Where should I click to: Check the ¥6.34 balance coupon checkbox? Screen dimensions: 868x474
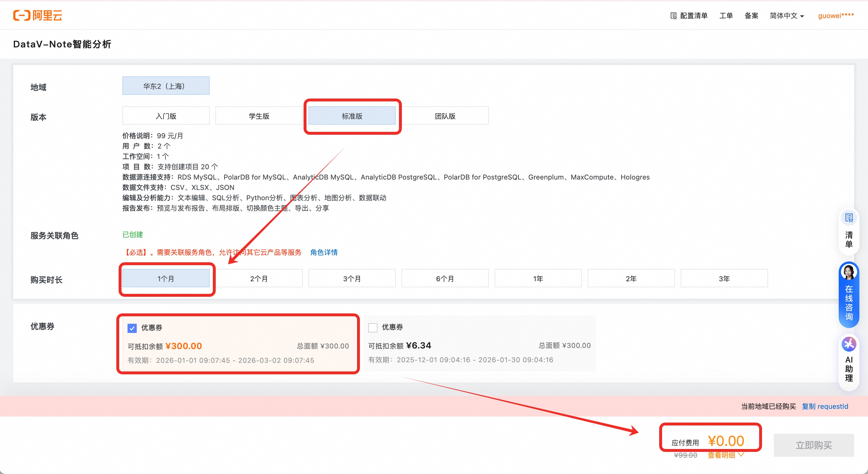coord(373,327)
